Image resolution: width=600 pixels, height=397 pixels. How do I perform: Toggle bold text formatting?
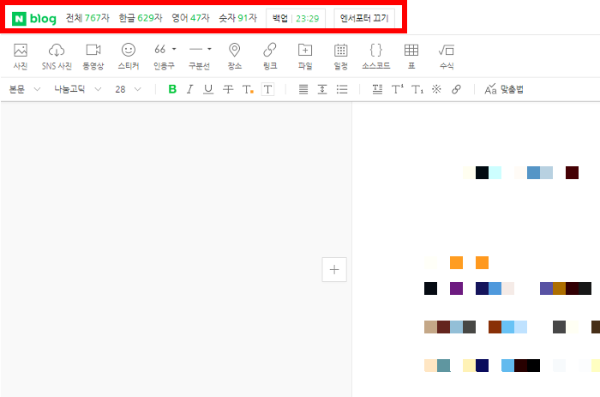(x=172, y=89)
